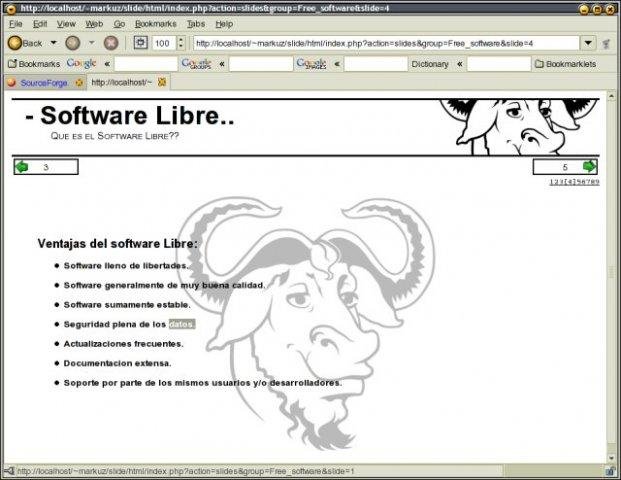Click the Dictionary smart bookmark label
Image resolution: width=621 pixels, height=480 pixels.
click(x=430, y=64)
